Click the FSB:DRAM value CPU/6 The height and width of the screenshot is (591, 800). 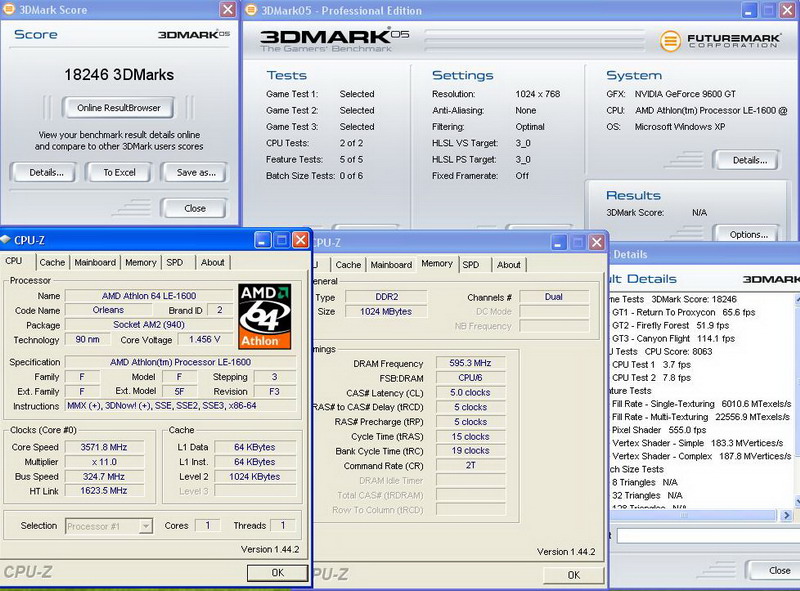pos(470,378)
